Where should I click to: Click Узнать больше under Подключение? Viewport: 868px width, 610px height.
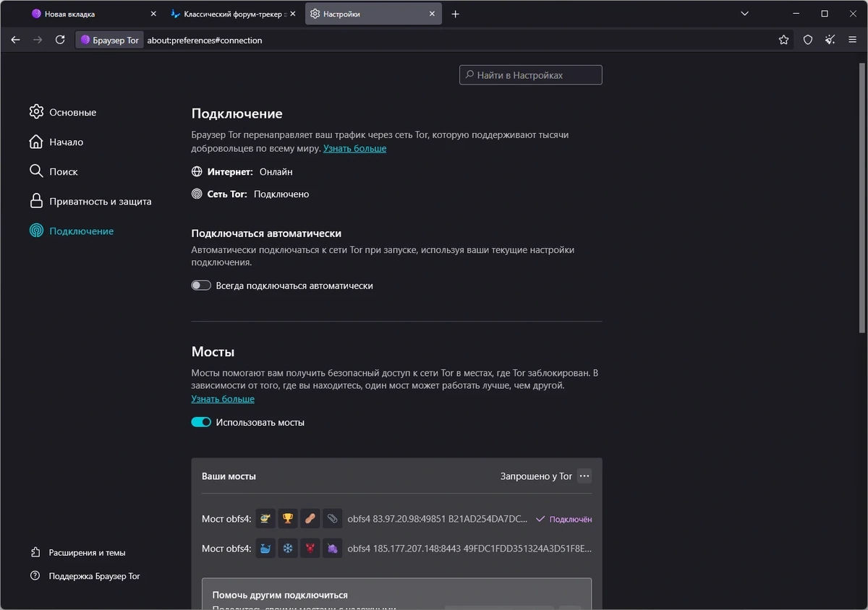(354, 148)
